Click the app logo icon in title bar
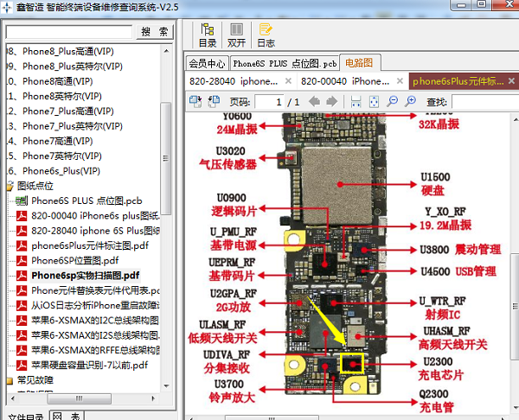 coord(7,7)
